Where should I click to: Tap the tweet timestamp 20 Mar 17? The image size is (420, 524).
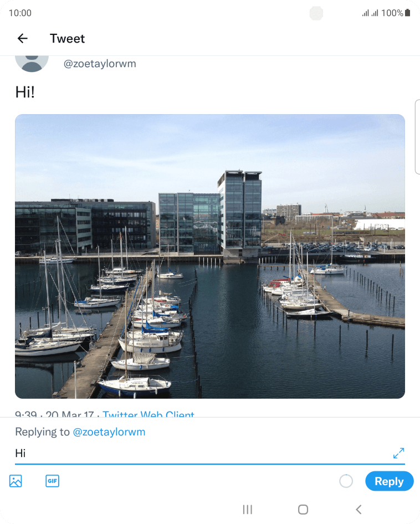point(70,414)
